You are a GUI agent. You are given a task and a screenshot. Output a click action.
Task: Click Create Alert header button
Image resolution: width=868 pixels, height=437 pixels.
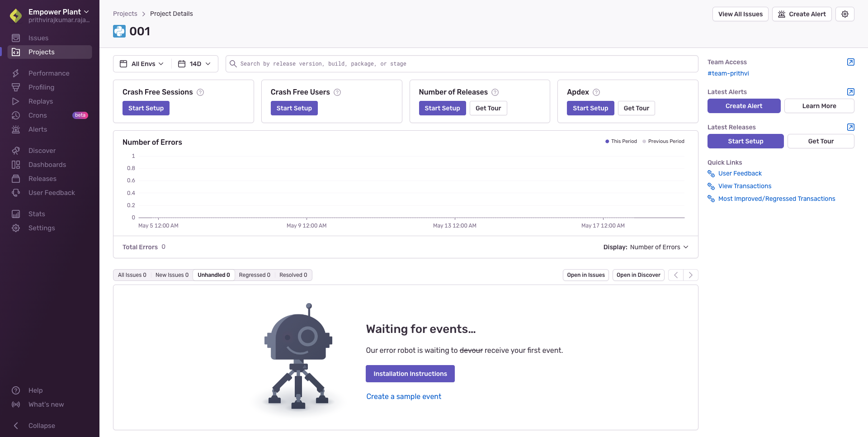point(802,14)
